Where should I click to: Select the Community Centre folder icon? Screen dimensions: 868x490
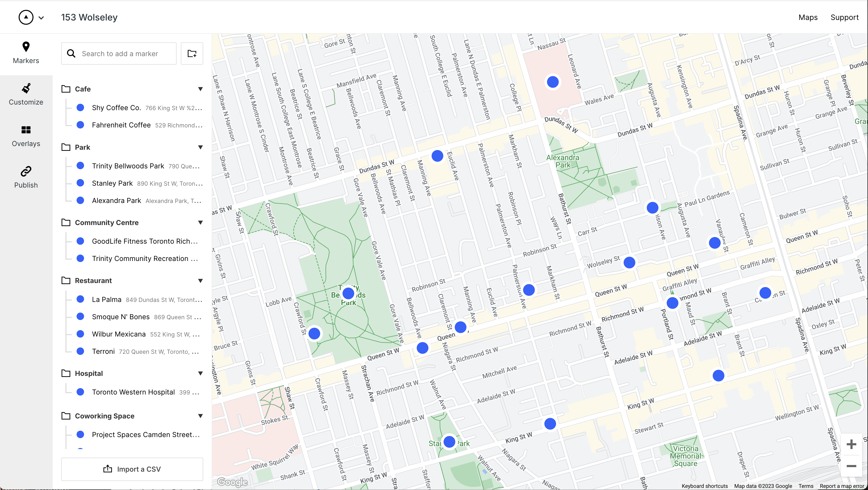tap(66, 222)
